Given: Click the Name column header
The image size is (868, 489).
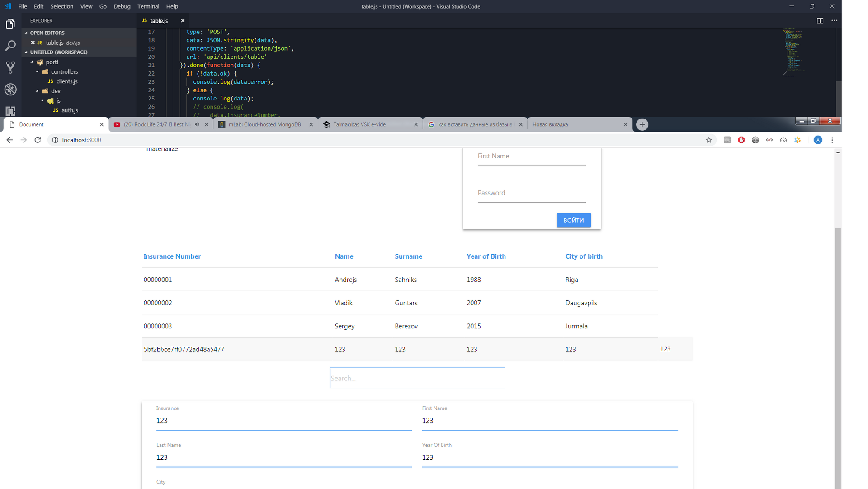Looking at the screenshot, I should (x=344, y=256).
